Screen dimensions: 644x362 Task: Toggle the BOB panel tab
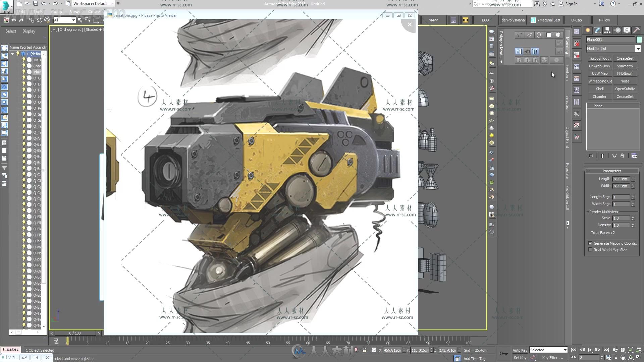[485, 20]
